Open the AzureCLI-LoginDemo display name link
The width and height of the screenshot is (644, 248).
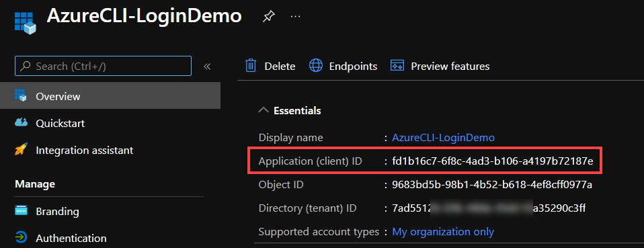click(444, 138)
